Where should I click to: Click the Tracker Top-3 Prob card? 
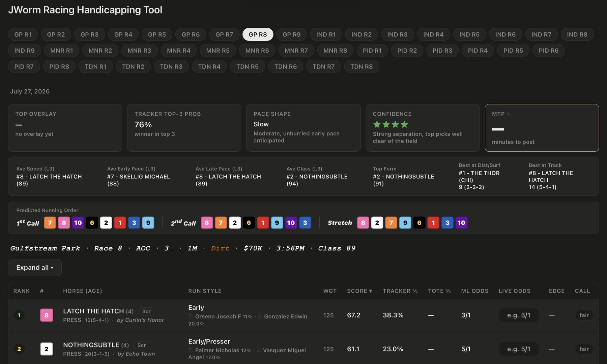pyautogui.click(x=184, y=128)
